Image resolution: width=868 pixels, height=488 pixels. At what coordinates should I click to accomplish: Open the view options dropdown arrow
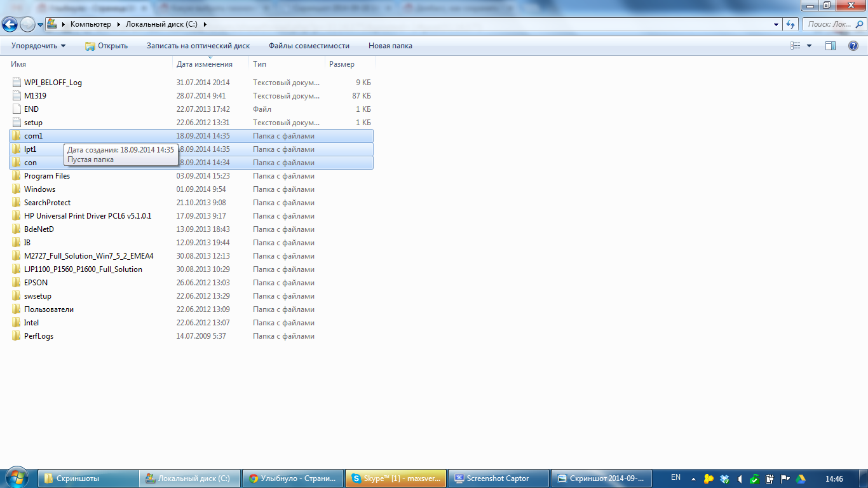click(x=809, y=46)
